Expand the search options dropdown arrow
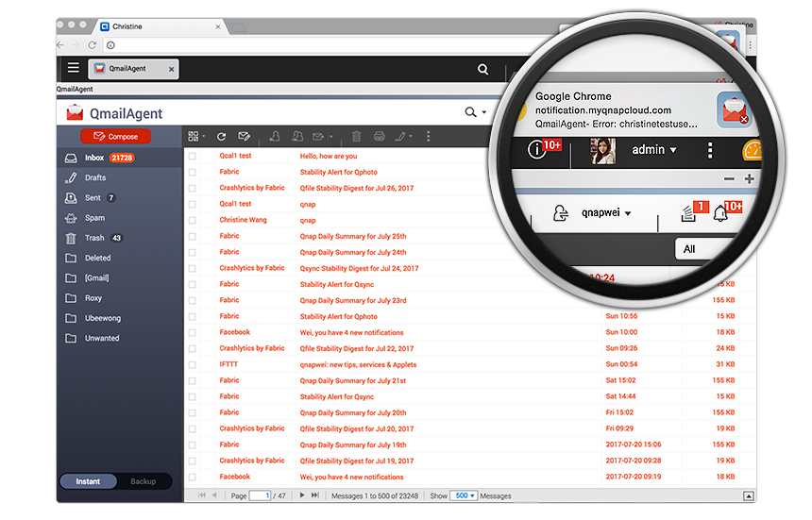Image resolution: width=812 pixels, height=520 pixels. tap(484, 112)
